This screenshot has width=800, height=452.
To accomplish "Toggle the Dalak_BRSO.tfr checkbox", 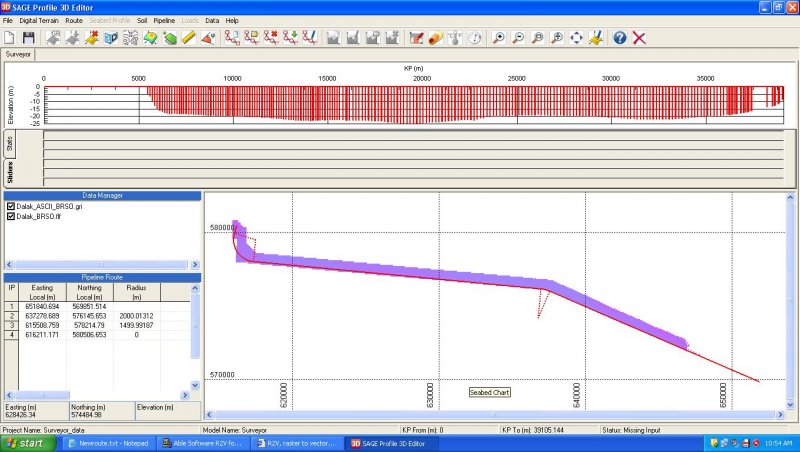I will point(11,216).
